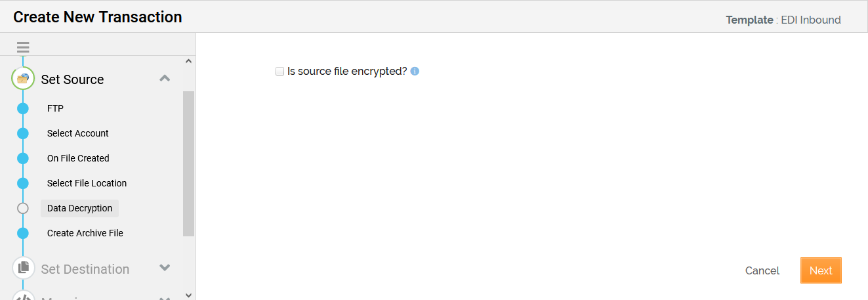868x300 pixels.
Task: Click the Cancel link
Action: point(762,270)
